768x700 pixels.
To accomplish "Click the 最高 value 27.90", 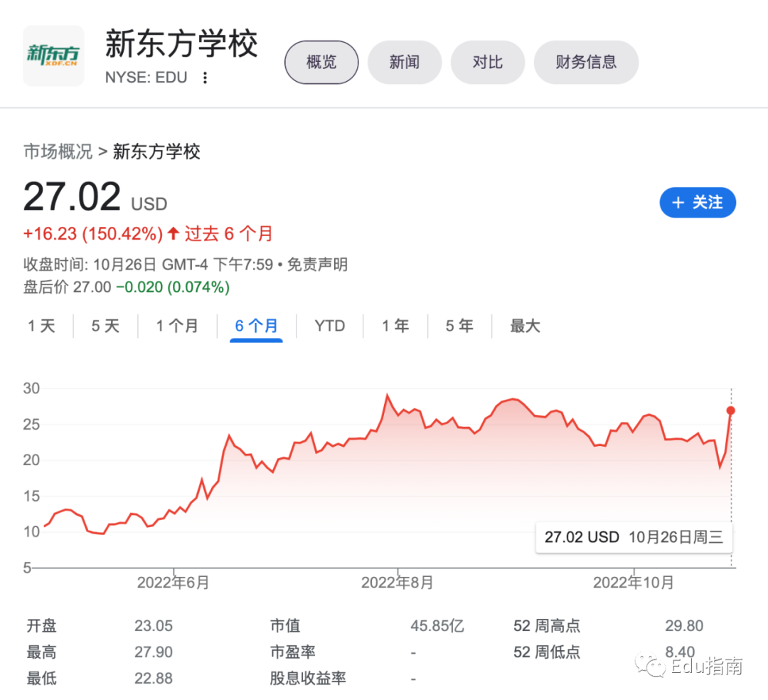I will (x=154, y=652).
